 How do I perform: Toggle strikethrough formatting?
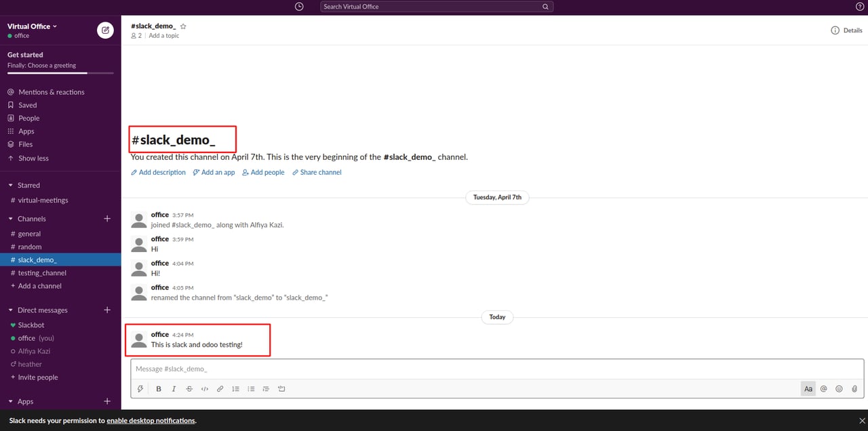pyautogui.click(x=189, y=389)
